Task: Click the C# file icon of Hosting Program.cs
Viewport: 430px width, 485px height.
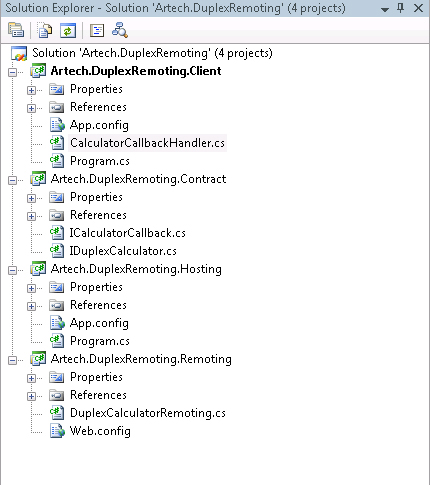Action: 57,341
